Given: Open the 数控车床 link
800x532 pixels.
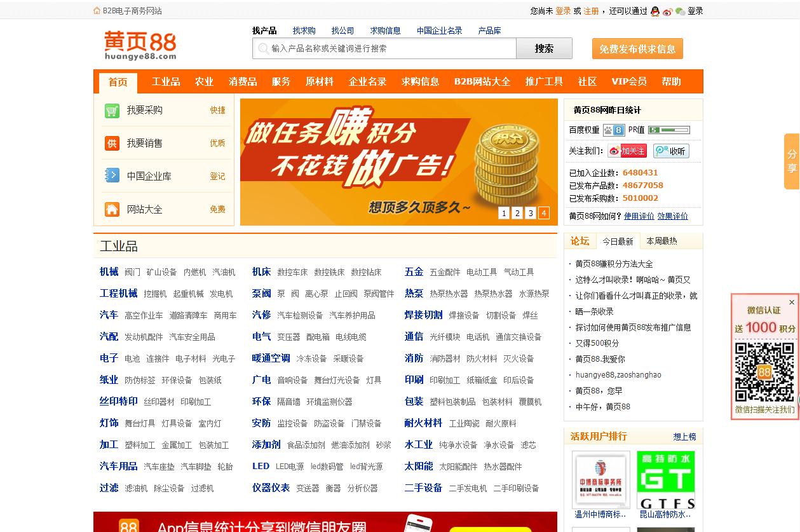Looking at the screenshot, I should pos(292,272).
